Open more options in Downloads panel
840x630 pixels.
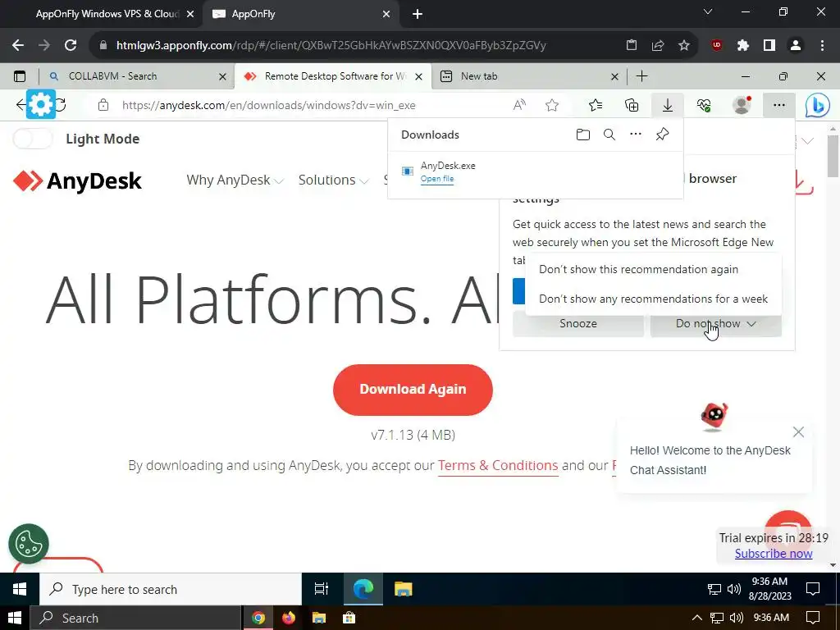click(x=636, y=135)
